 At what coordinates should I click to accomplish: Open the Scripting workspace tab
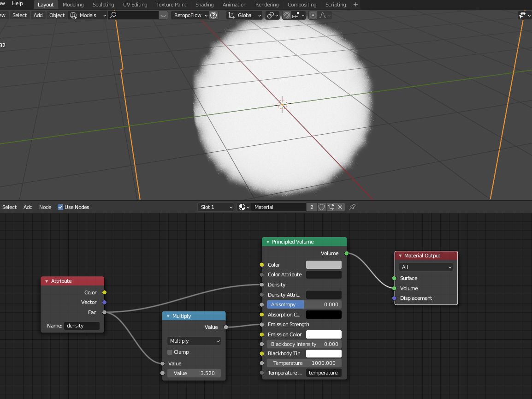335,5
